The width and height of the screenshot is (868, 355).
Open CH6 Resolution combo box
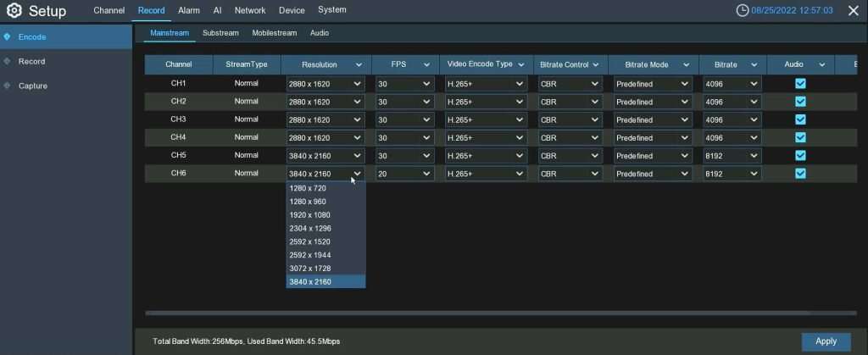pyautogui.click(x=325, y=174)
